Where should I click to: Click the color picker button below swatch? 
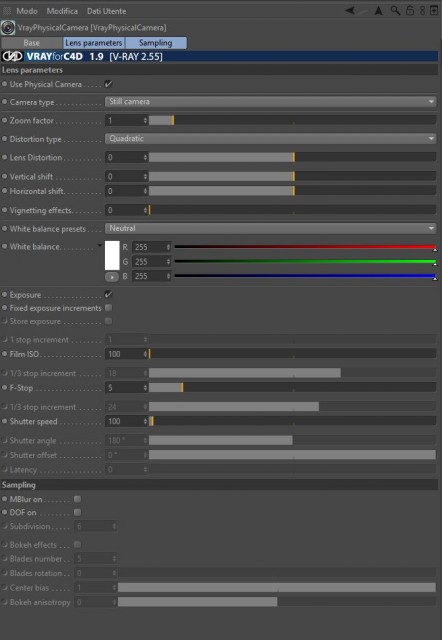pyautogui.click(x=112, y=277)
